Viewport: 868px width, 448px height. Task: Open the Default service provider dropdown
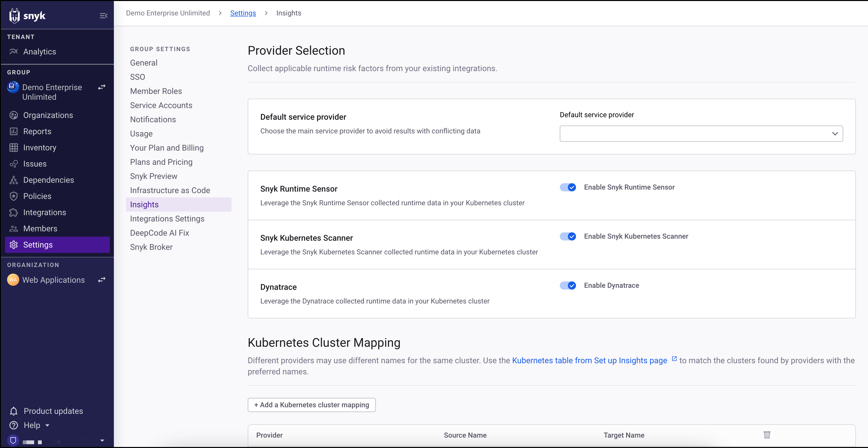pos(701,133)
